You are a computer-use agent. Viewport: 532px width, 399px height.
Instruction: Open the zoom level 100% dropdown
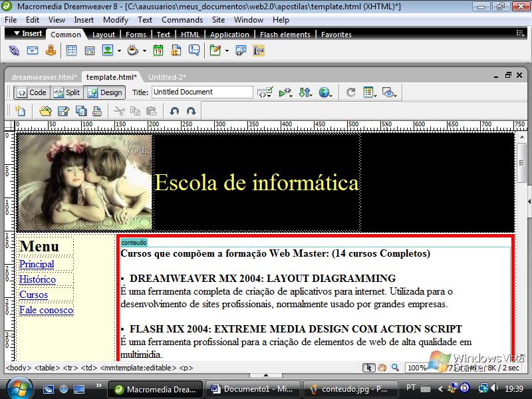point(422,368)
